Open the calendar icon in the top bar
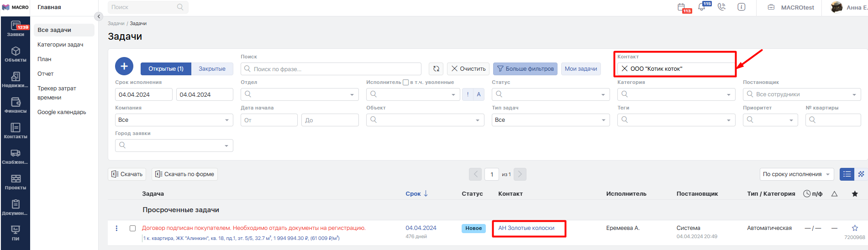The height and width of the screenshot is (250, 868). click(x=682, y=7)
